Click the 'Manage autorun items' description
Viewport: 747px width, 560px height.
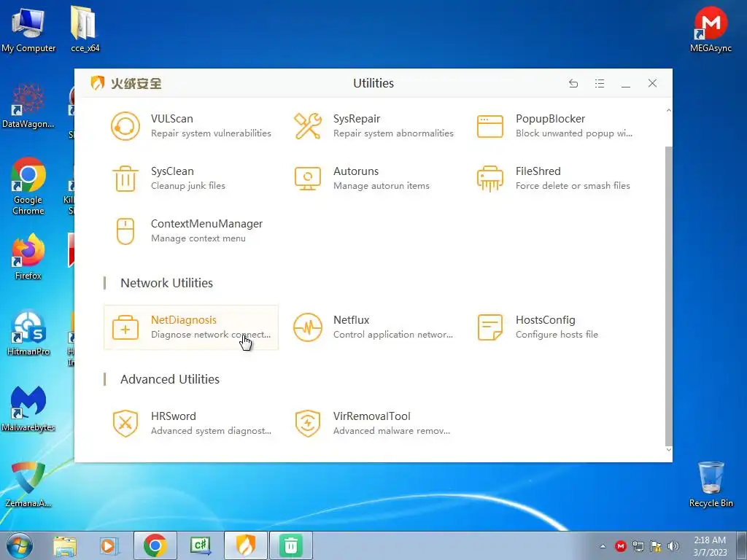(x=382, y=186)
